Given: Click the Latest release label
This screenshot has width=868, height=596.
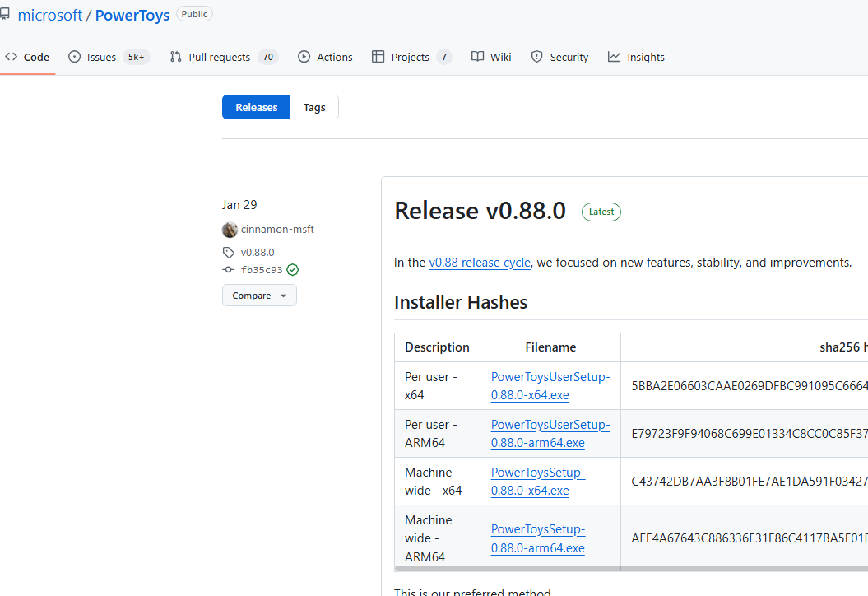Looking at the screenshot, I should click(601, 212).
